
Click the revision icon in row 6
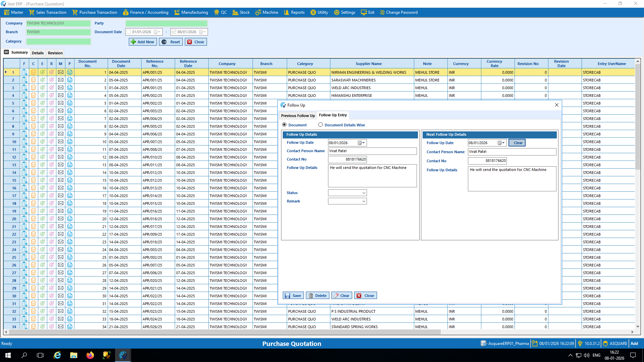point(51,111)
